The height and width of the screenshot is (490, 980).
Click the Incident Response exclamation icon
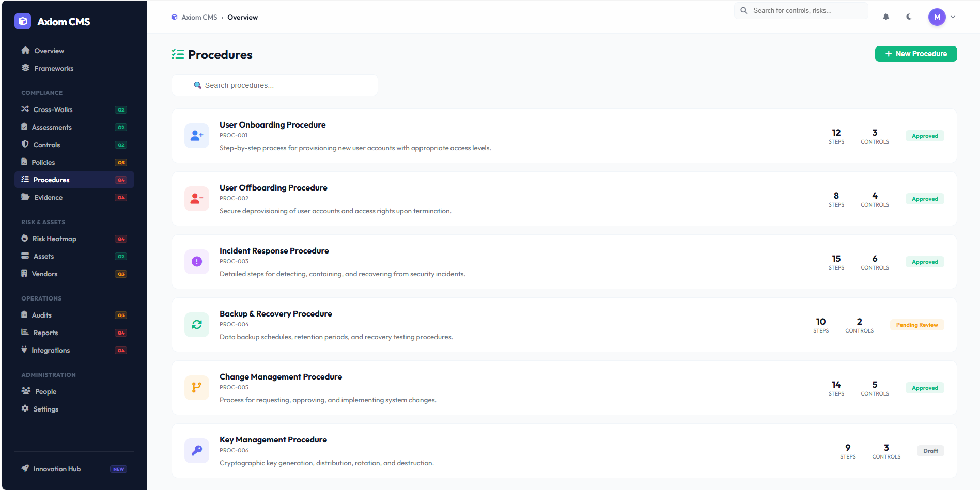tap(197, 262)
